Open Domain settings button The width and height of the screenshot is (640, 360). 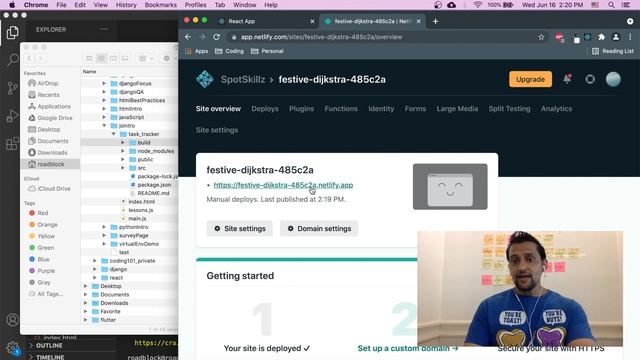click(319, 229)
